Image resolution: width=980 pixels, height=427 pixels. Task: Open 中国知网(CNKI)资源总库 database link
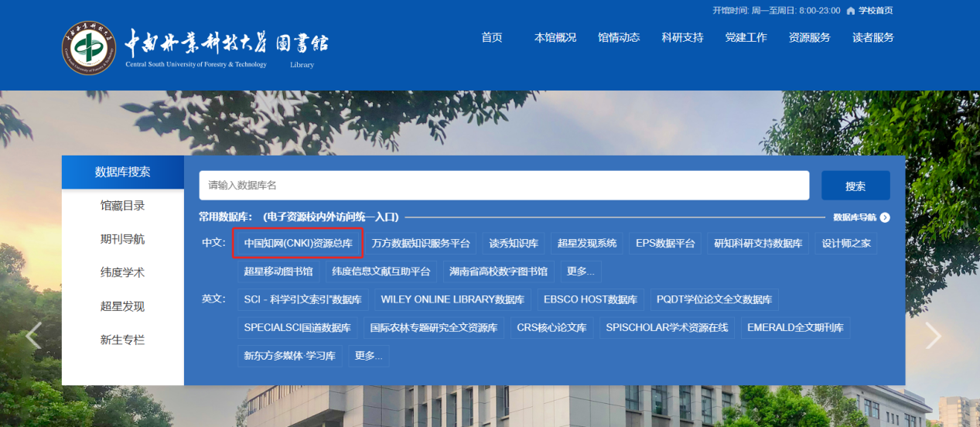298,243
